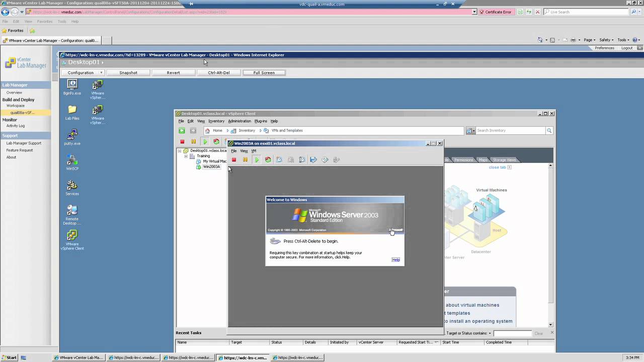644x362 pixels.
Task: Click the restart icon in vSphere main toolbar
Action: pyautogui.click(x=216, y=142)
